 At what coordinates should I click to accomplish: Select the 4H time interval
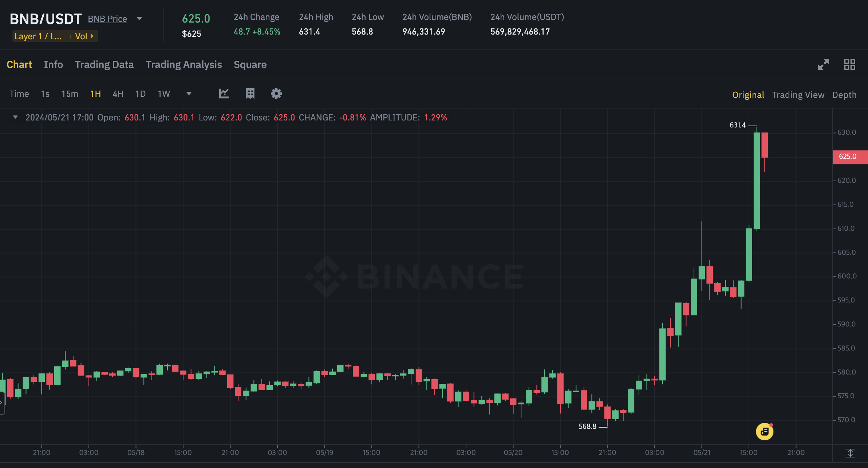click(x=118, y=94)
